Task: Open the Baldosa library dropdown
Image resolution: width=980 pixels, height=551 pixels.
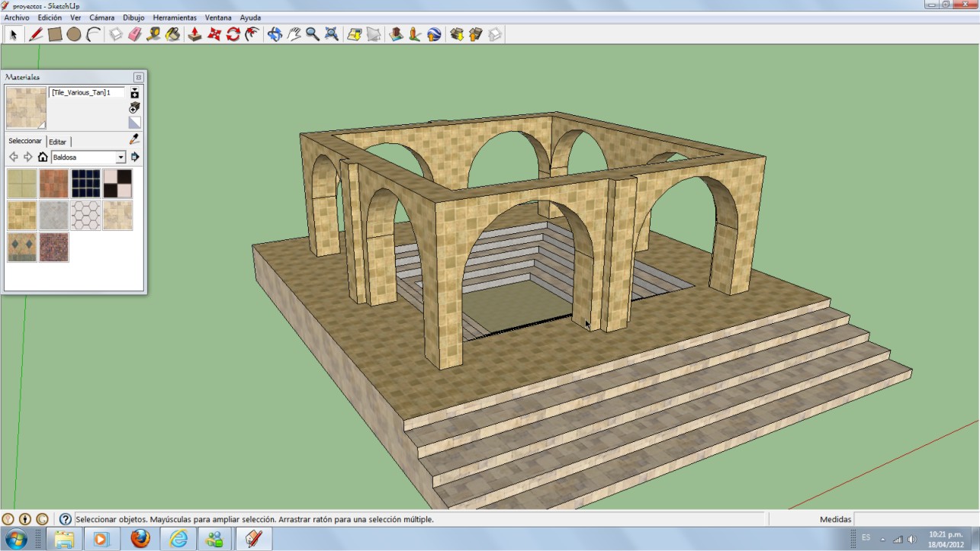Action: pyautogui.click(x=120, y=157)
